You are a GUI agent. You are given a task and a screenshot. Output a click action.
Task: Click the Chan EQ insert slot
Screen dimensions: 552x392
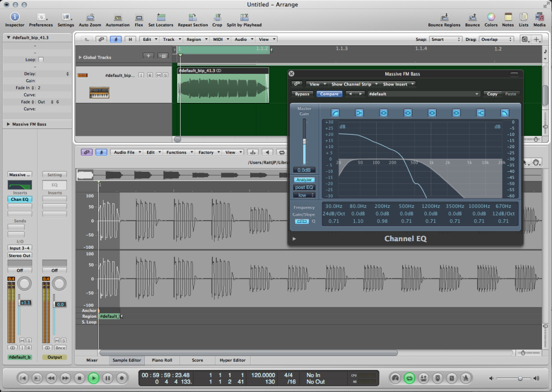coord(20,199)
